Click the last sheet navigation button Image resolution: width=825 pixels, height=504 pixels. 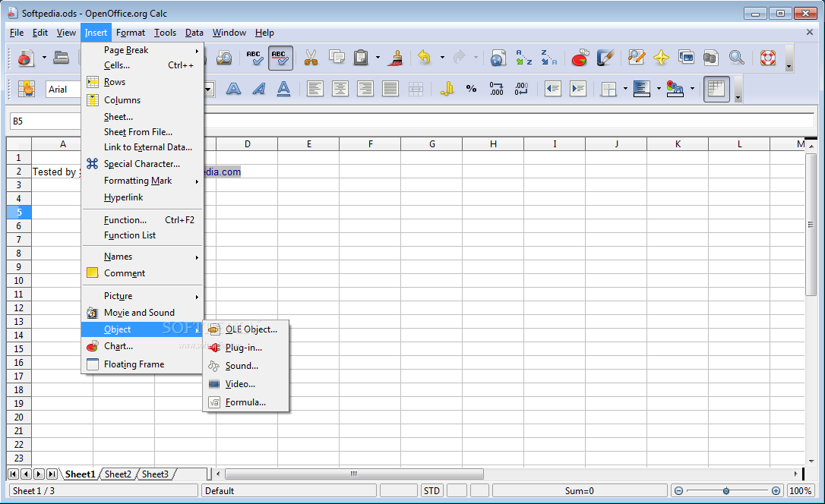pos(52,474)
